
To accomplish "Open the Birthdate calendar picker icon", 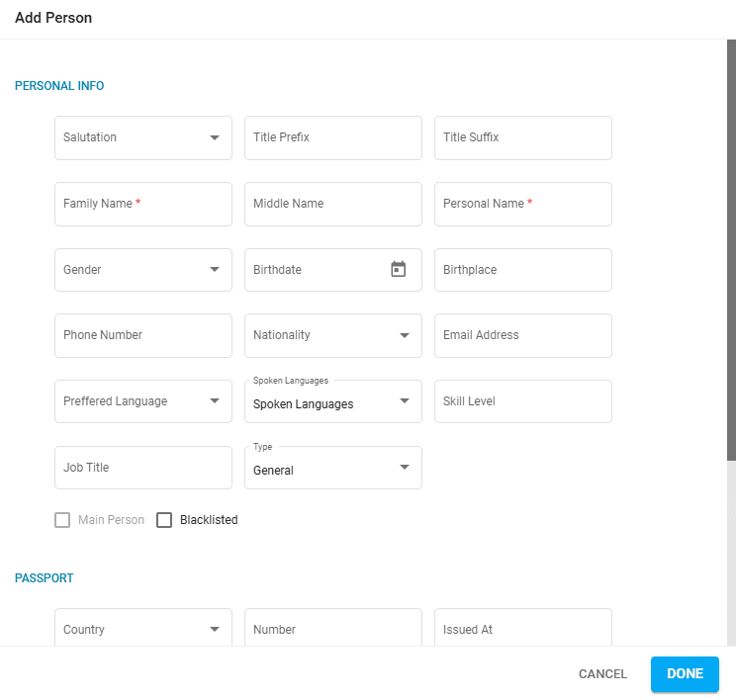I will click(x=398, y=270).
